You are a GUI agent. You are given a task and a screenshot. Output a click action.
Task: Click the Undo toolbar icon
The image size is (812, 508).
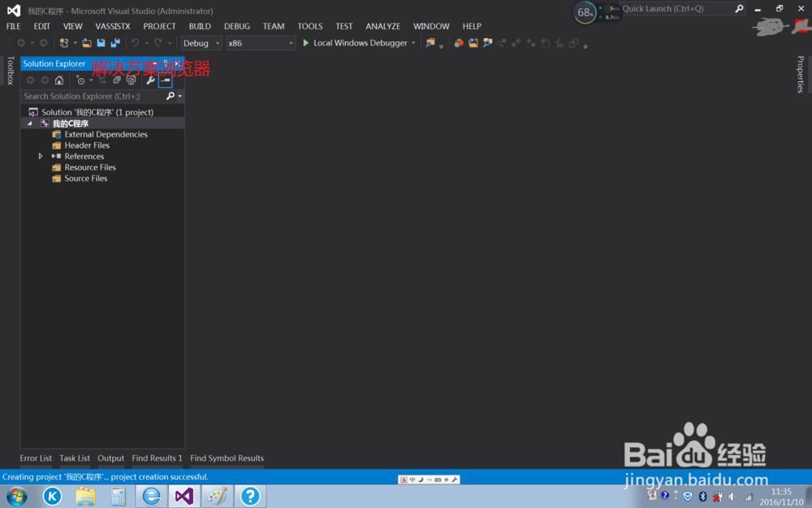point(135,43)
